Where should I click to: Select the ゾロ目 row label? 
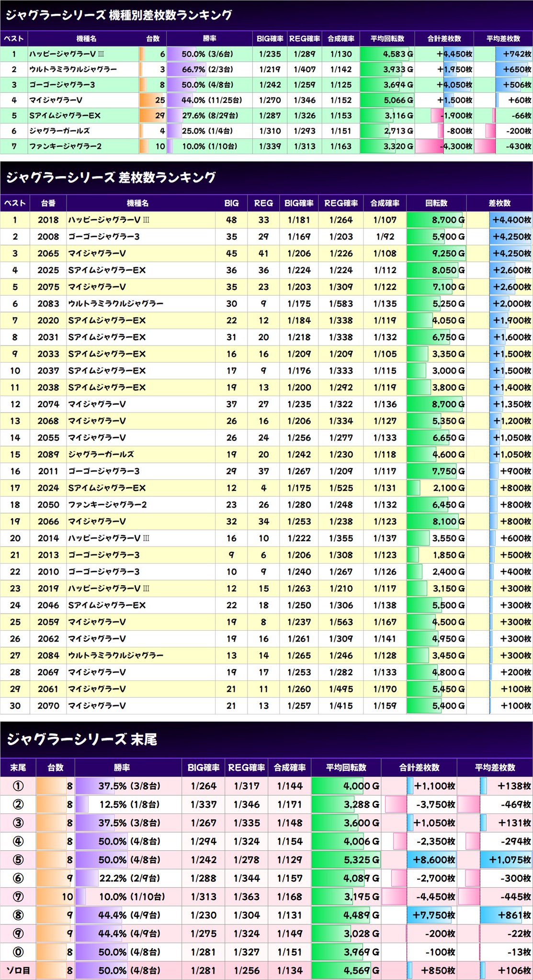click(18, 970)
